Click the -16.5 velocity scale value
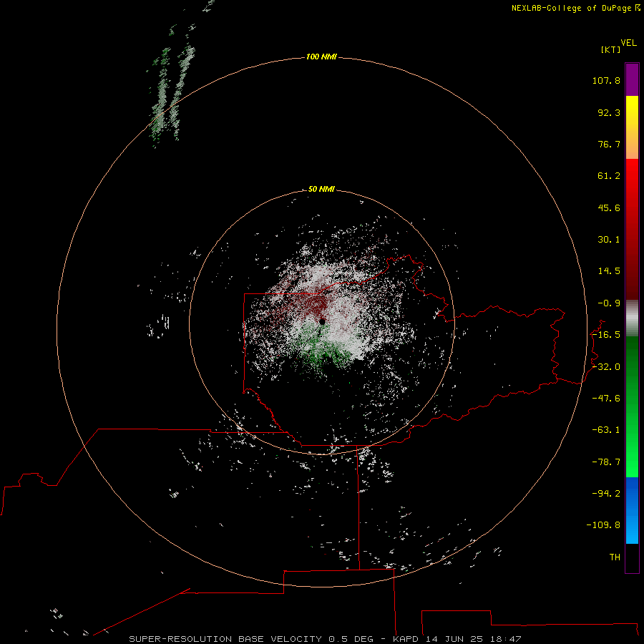The height and width of the screenshot is (644, 644). (606, 335)
